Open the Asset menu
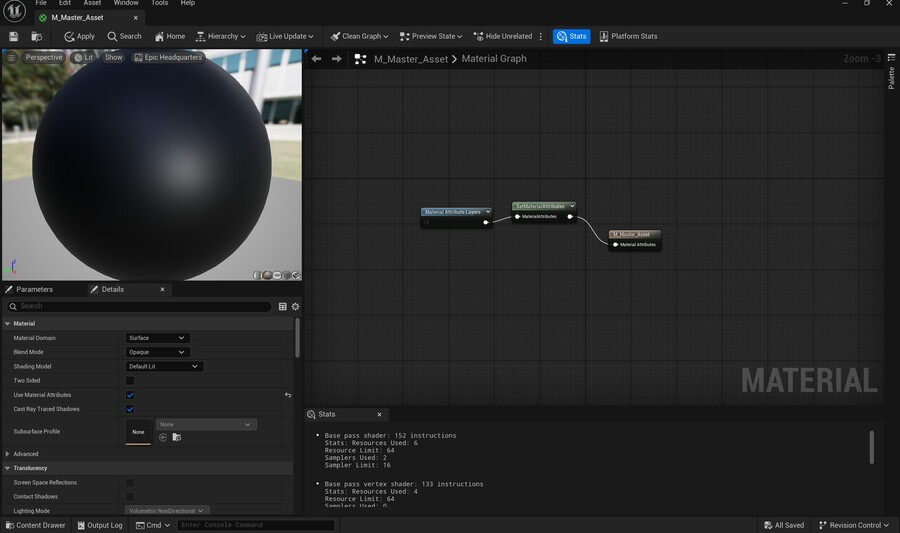 [x=92, y=3]
